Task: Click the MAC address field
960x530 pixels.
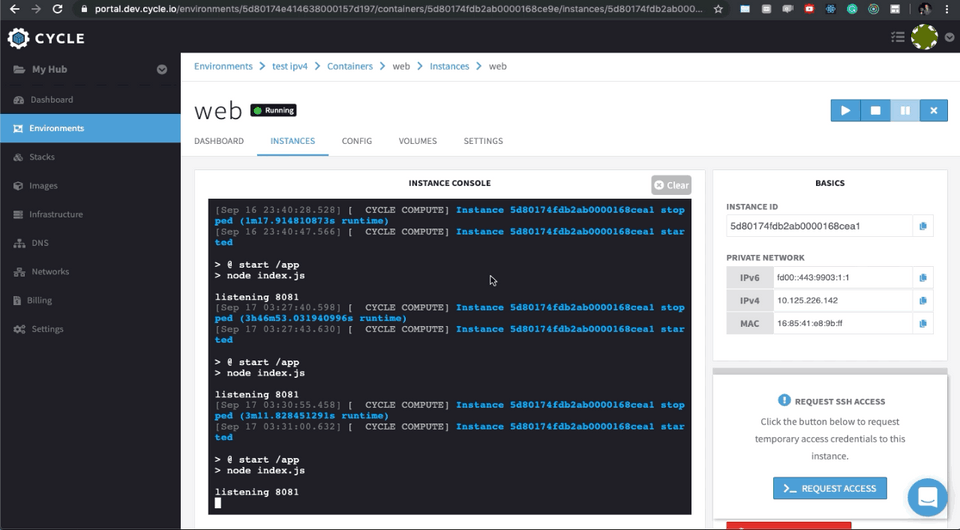Action: [843, 324]
